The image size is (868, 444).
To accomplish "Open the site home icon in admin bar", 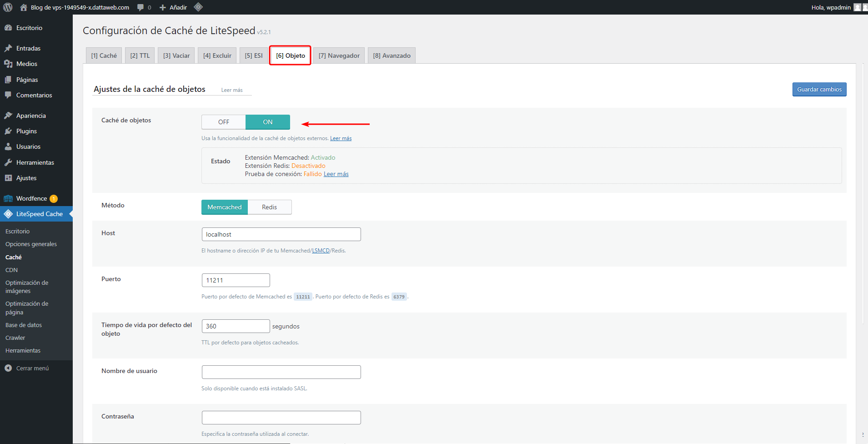I will [x=24, y=7].
